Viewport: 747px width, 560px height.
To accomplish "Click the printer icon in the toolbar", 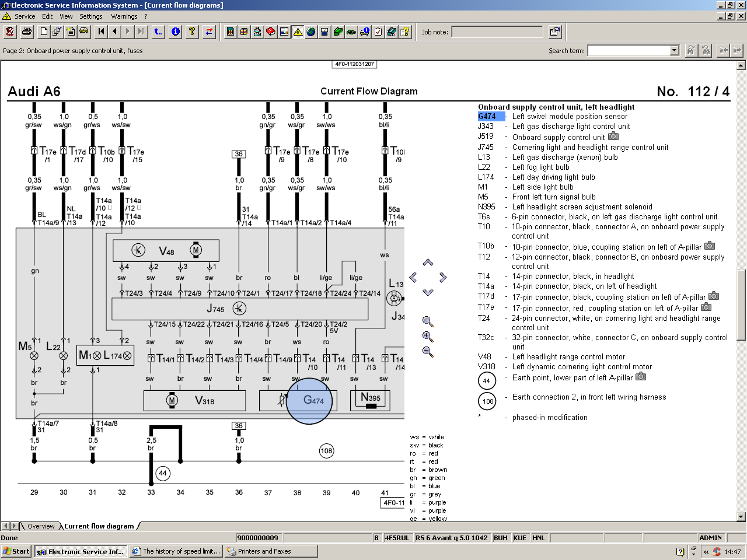I will [26, 32].
